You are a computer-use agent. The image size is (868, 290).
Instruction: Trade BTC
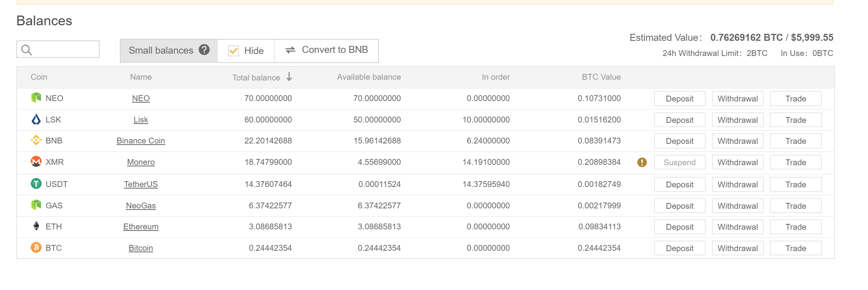tap(796, 248)
